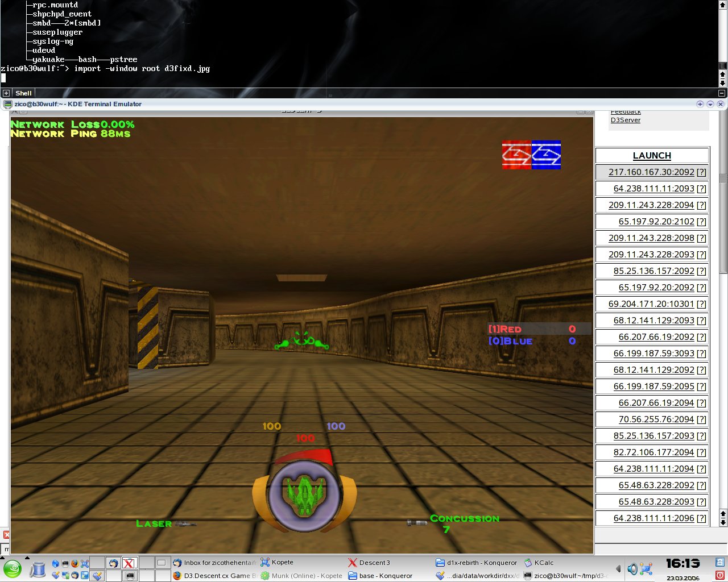This screenshot has height=582, width=728.
Task: Open the KCalc taskbar entry
Action: click(543, 563)
